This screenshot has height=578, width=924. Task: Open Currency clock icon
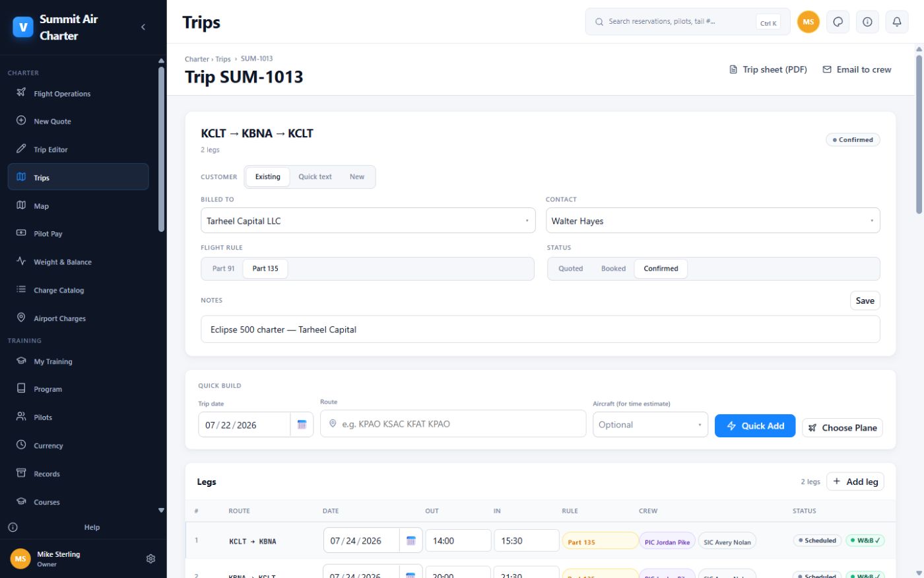21,445
